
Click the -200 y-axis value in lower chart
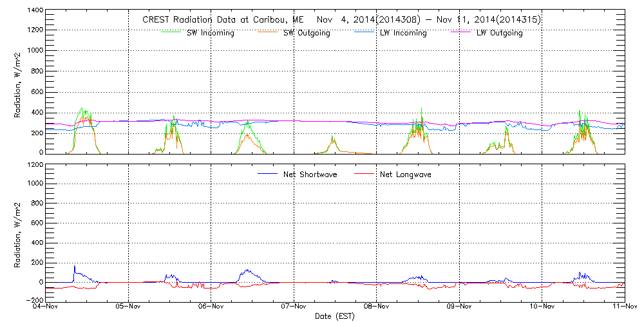(x=33, y=300)
